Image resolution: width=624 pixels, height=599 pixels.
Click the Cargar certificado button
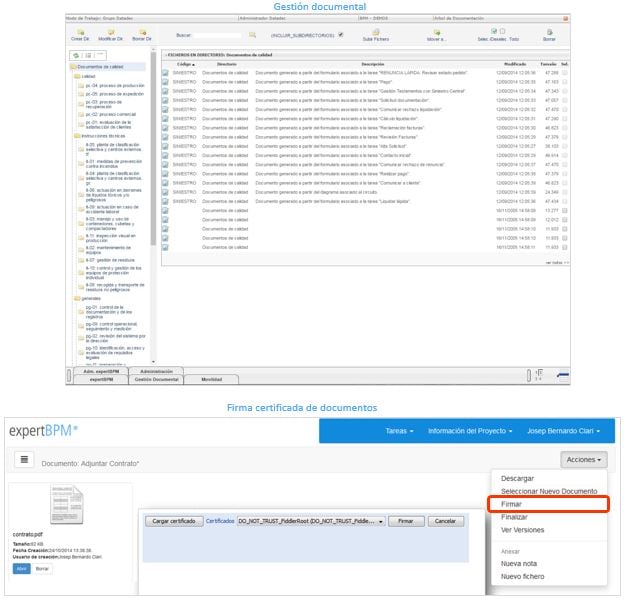[x=174, y=521]
